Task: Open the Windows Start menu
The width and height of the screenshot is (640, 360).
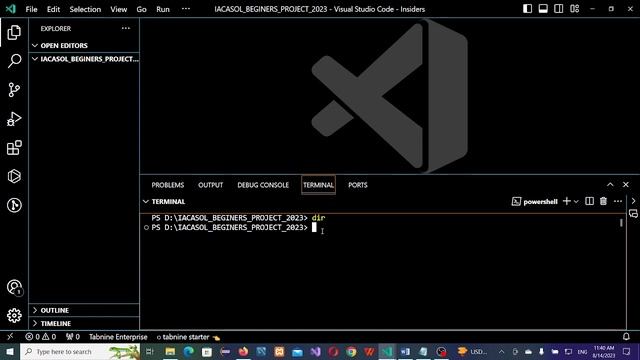Action: click(10, 351)
